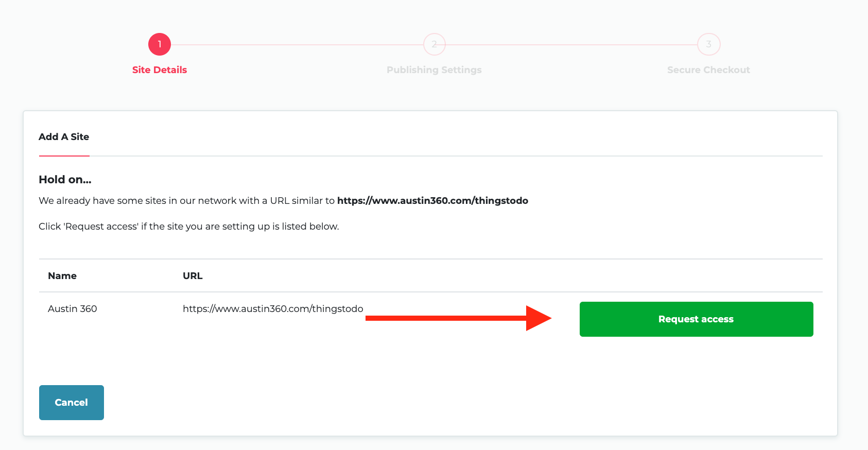Click the bold similar URL in message
Image resolution: width=868 pixels, height=450 pixels.
click(x=432, y=201)
